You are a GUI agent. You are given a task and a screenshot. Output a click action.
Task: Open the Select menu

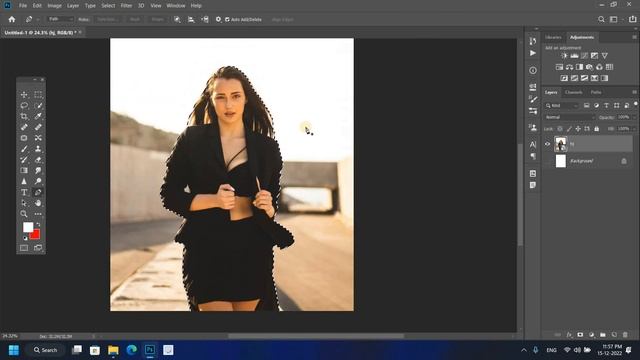(x=108, y=6)
